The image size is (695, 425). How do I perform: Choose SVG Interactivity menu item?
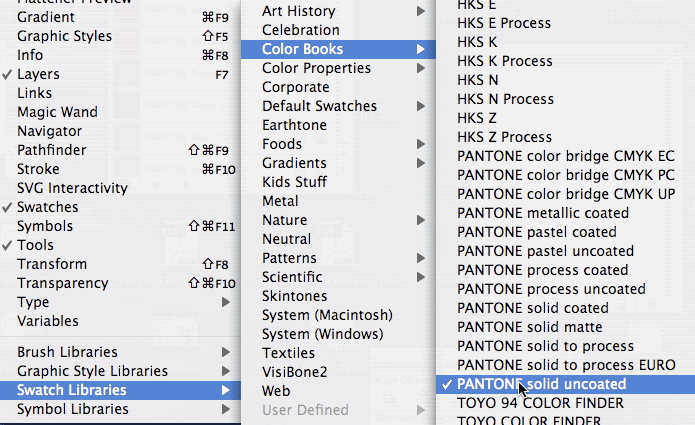click(120, 188)
